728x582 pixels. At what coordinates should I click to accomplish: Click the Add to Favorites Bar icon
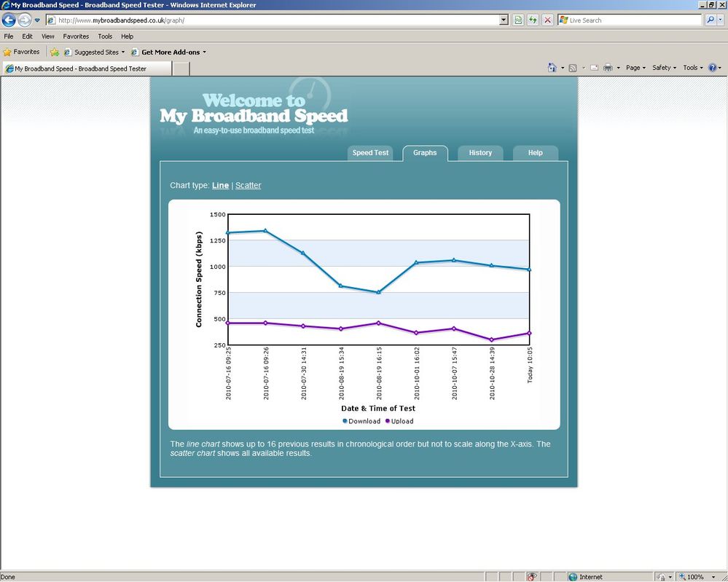point(55,52)
